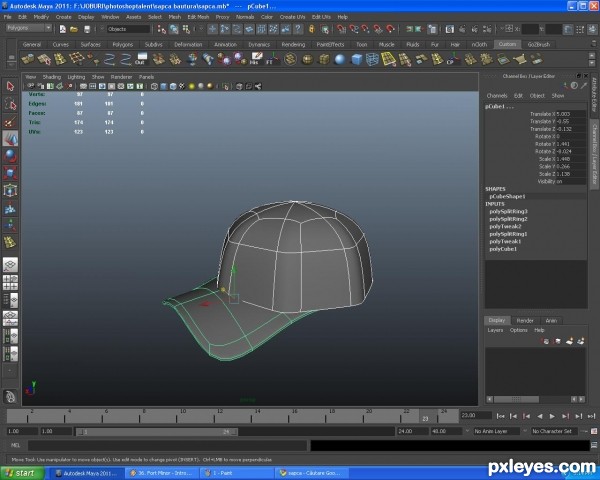Screen dimensions: 600x480
Task: Click the Save Scene icon
Action: (x=87, y=29)
